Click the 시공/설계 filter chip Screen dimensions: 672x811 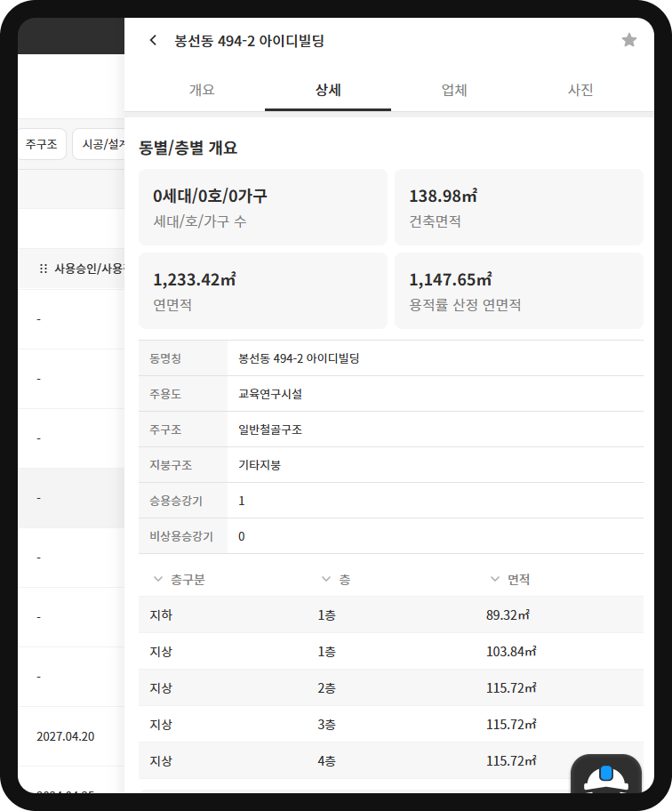(x=99, y=144)
